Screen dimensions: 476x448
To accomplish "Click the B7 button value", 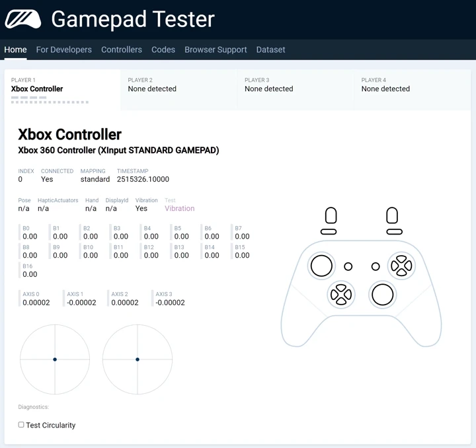I will tap(242, 237).
